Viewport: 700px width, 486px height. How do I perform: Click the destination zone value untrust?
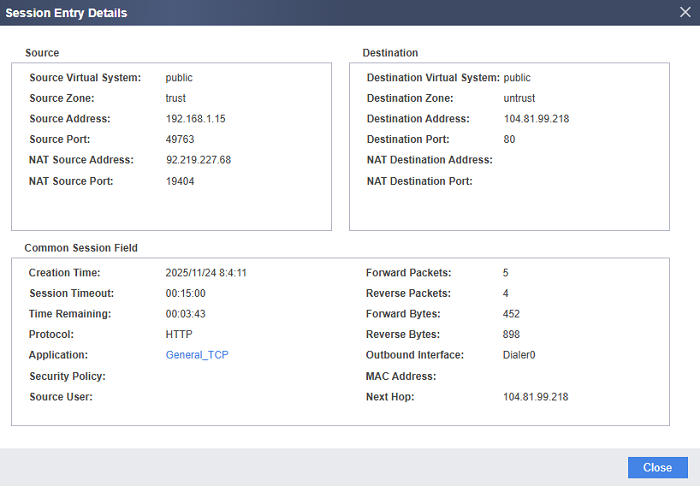[x=521, y=98]
